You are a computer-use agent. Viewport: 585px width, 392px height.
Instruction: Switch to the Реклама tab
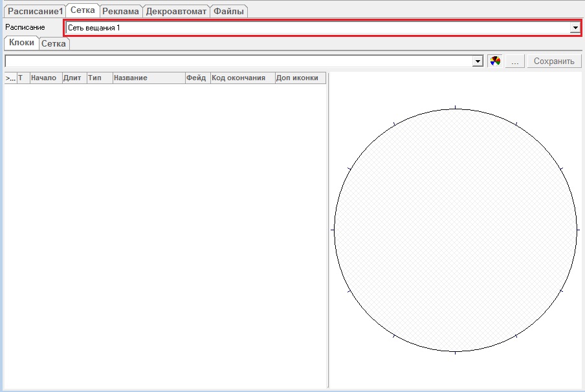pyautogui.click(x=120, y=11)
